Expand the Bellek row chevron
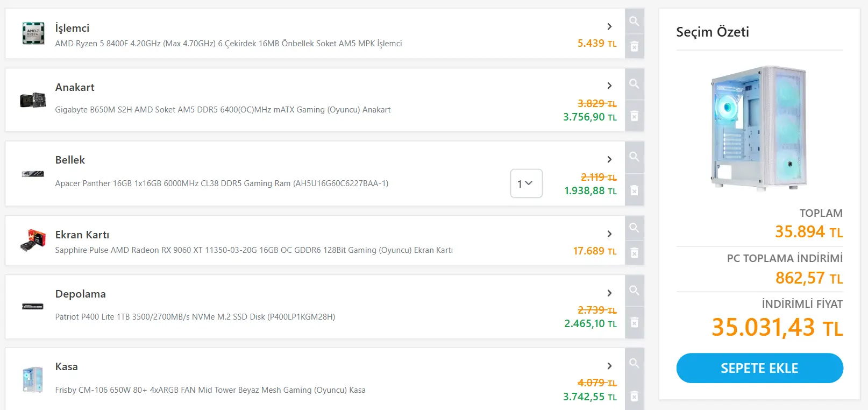The height and width of the screenshot is (410, 868). click(609, 159)
